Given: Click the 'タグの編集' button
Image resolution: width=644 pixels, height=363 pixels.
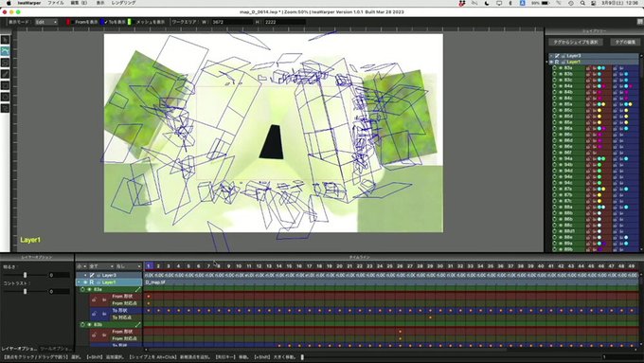Looking at the screenshot, I should coord(625,42).
